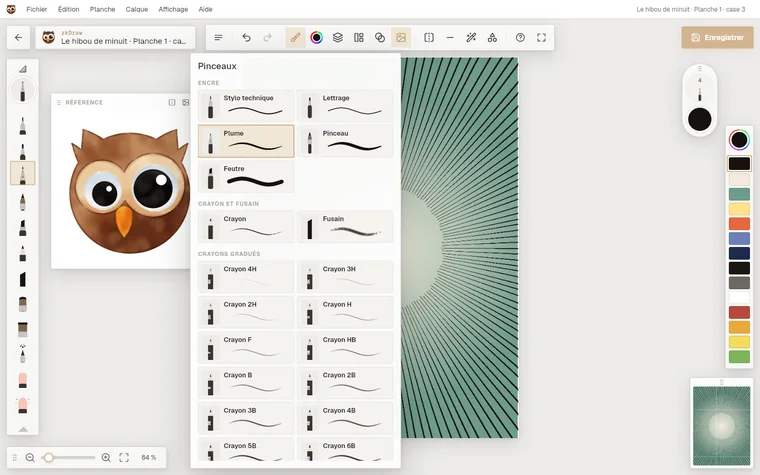Enter fullscreen via top toolbar icon
The width and height of the screenshot is (760, 475).
(541, 37)
